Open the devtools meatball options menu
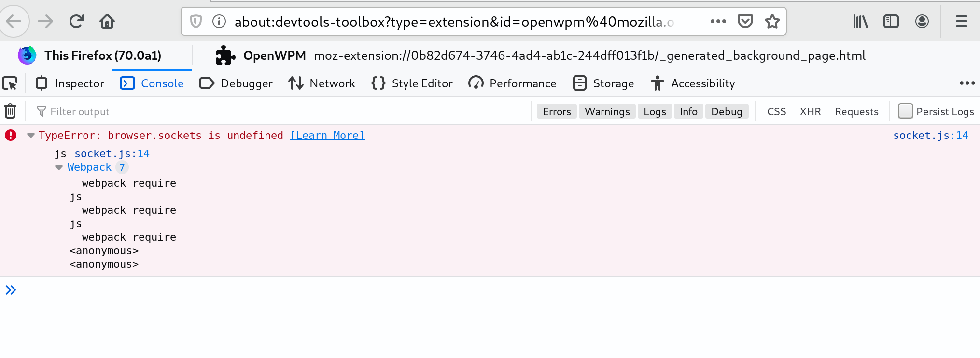This screenshot has width=980, height=358. [x=967, y=83]
